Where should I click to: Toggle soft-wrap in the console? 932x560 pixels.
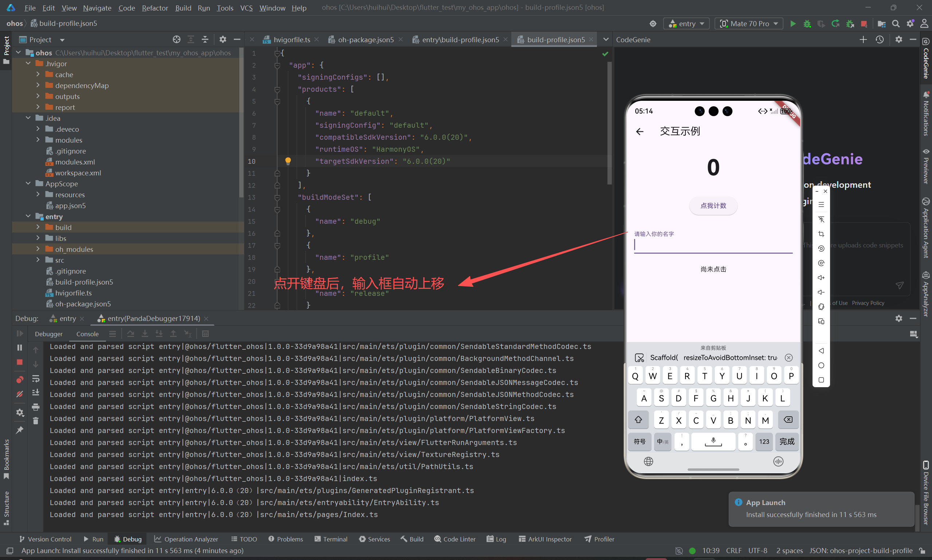coord(36,378)
